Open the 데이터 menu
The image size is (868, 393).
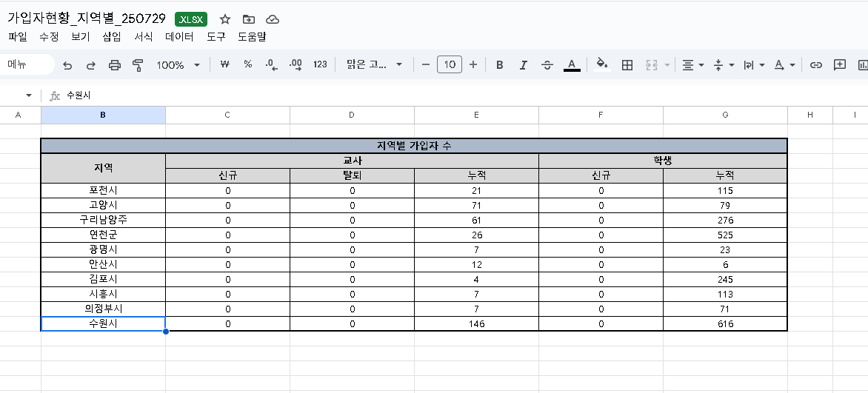[x=179, y=36]
